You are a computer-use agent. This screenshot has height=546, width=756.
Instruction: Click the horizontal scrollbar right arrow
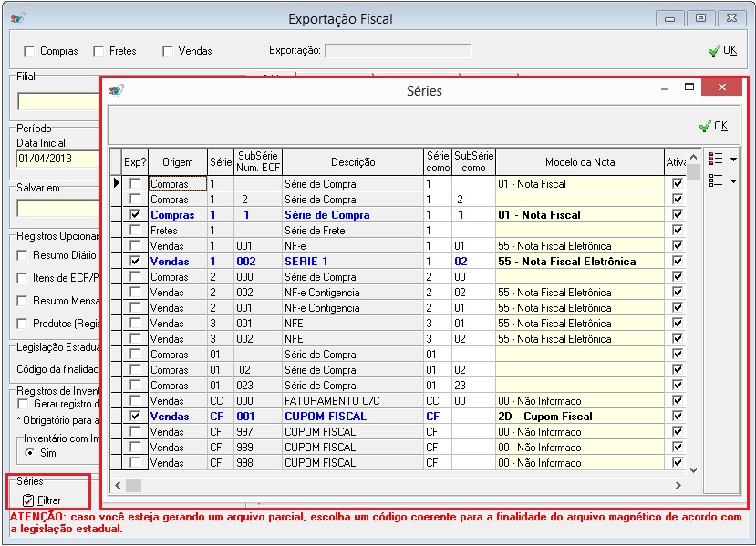click(x=678, y=485)
